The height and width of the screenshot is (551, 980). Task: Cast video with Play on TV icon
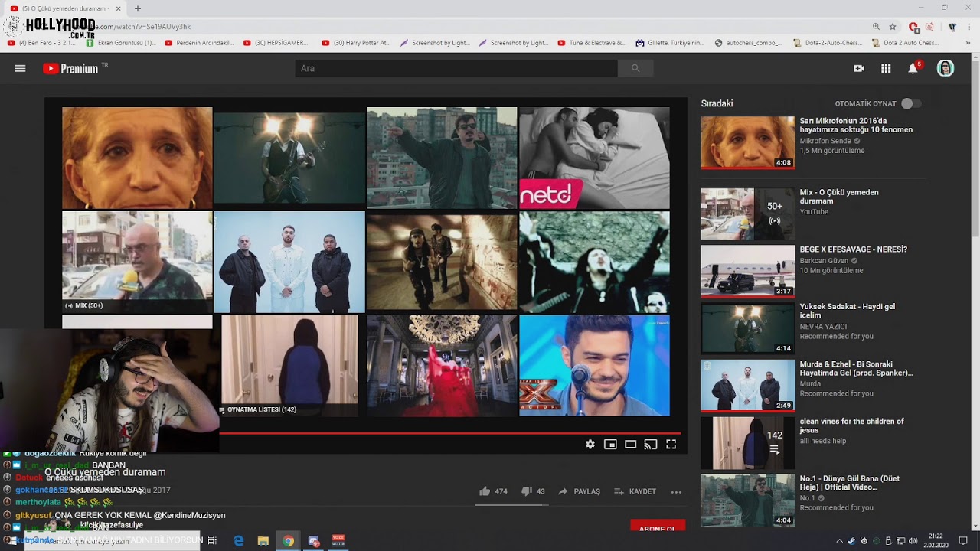(x=651, y=444)
